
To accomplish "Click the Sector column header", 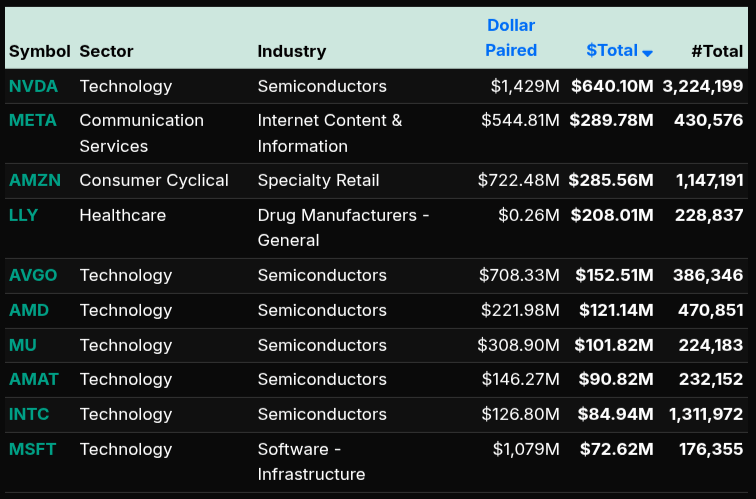I will coord(106,51).
